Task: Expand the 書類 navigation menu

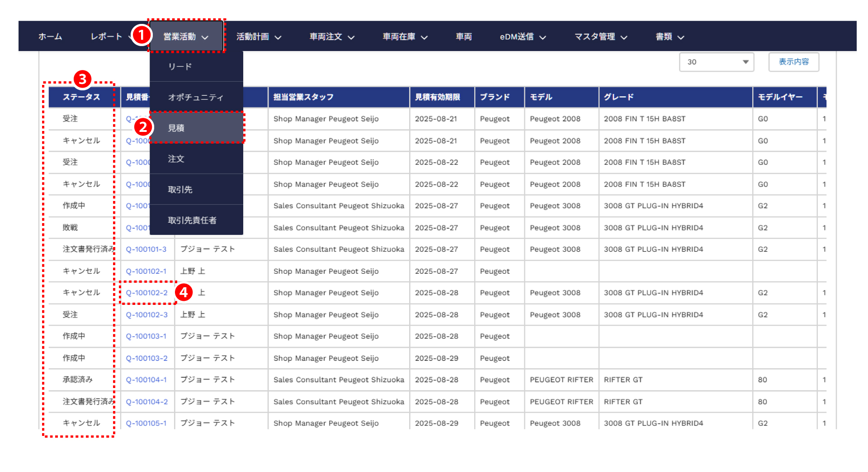Action: (x=670, y=37)
